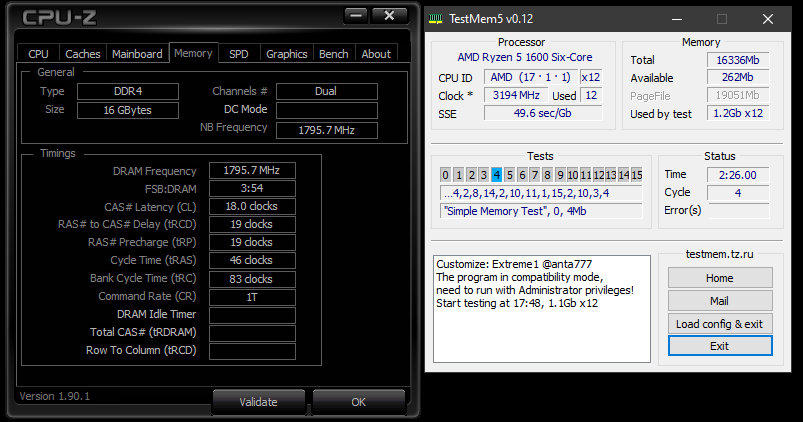Image resolution: width=803 pixels, height=422 pixels.
Task: Select test box 10 in Tests
Action: pyautogui.click(x=573, y=175)
